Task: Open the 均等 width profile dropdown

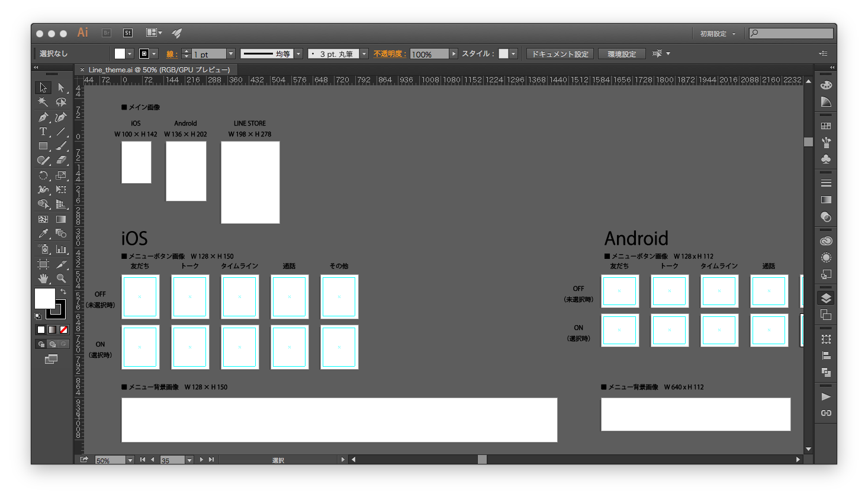Action: click(x=298, y=54)
